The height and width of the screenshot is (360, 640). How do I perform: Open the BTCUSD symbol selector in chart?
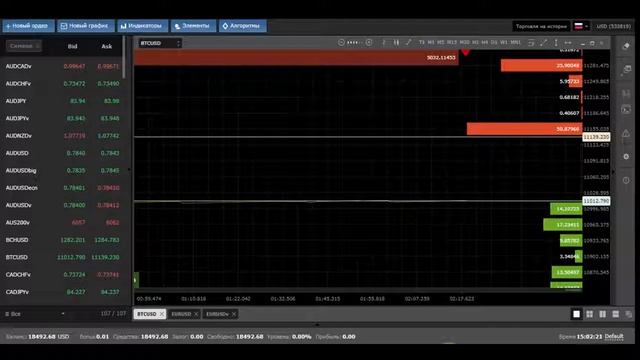[159, 43]
